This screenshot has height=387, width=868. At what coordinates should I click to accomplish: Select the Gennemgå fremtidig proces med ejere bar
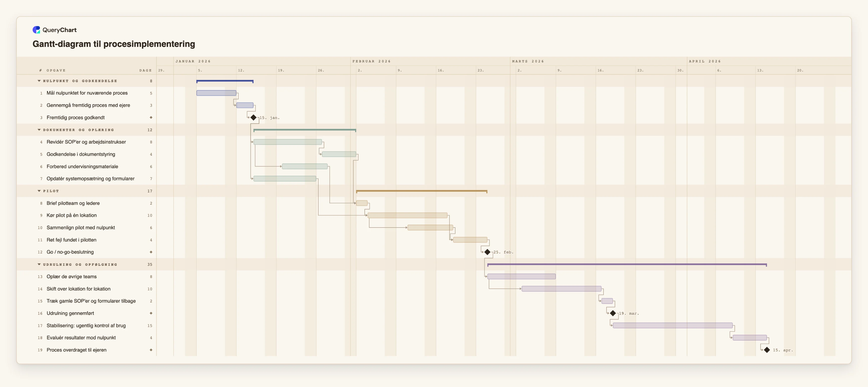245,105
